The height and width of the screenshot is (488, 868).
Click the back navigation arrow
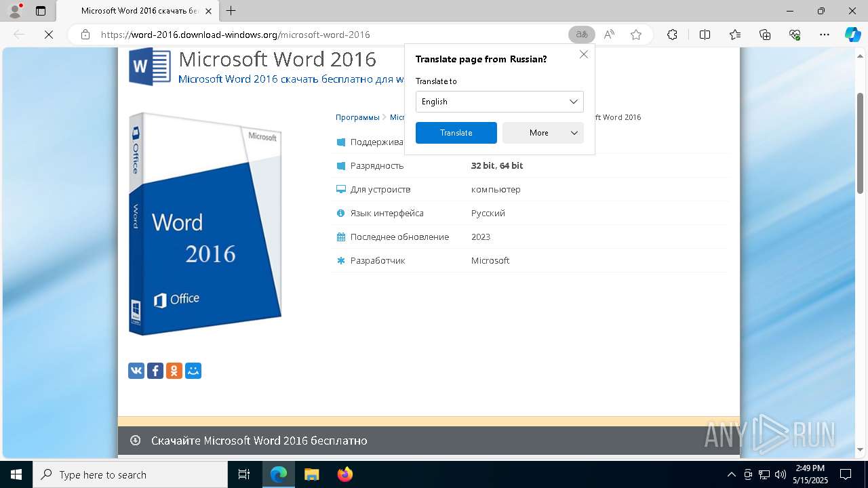(x=20, y=35)
